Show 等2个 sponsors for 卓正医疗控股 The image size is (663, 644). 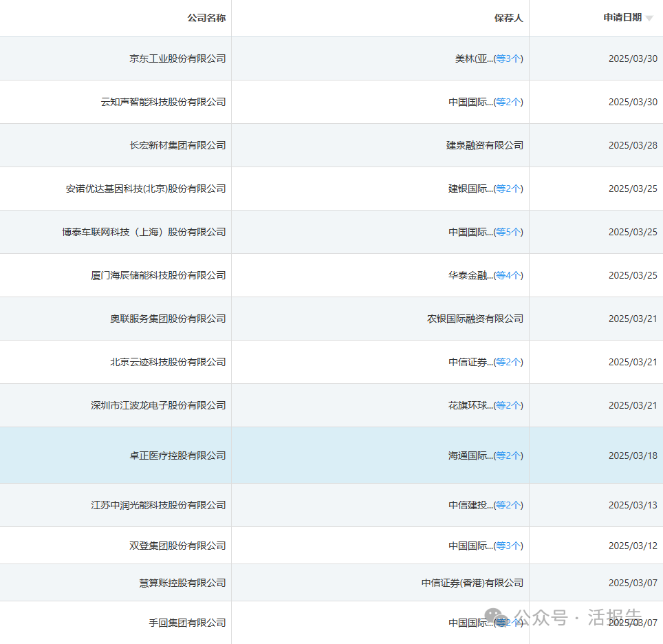tap(508, 455)
